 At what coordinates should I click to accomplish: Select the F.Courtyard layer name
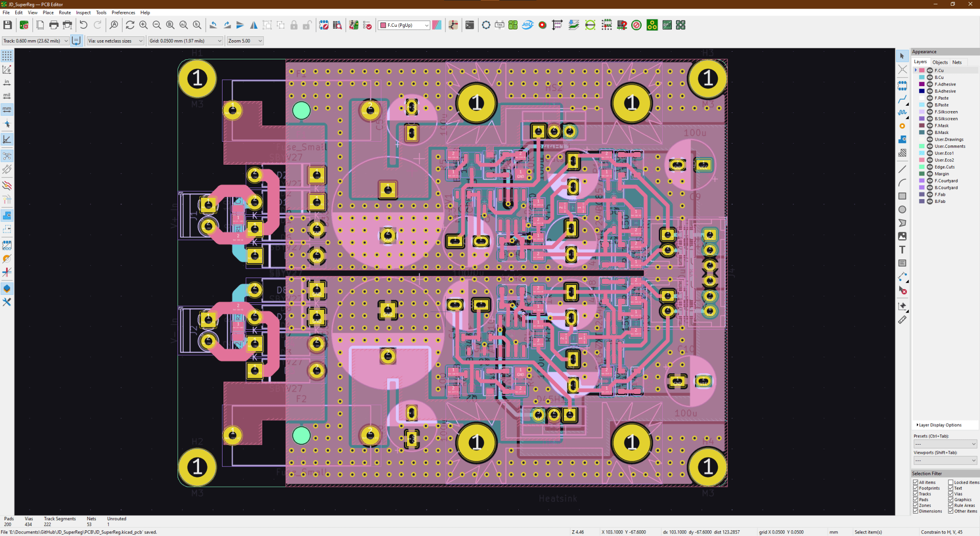point(946,181)
